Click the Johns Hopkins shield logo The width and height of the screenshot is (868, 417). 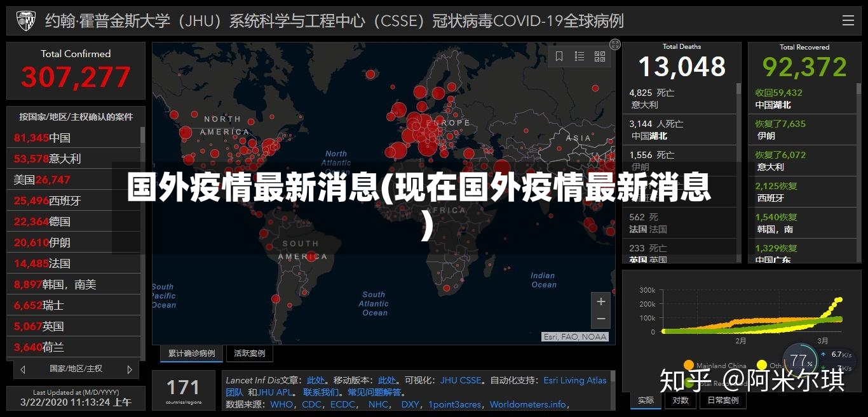[25, 21]
